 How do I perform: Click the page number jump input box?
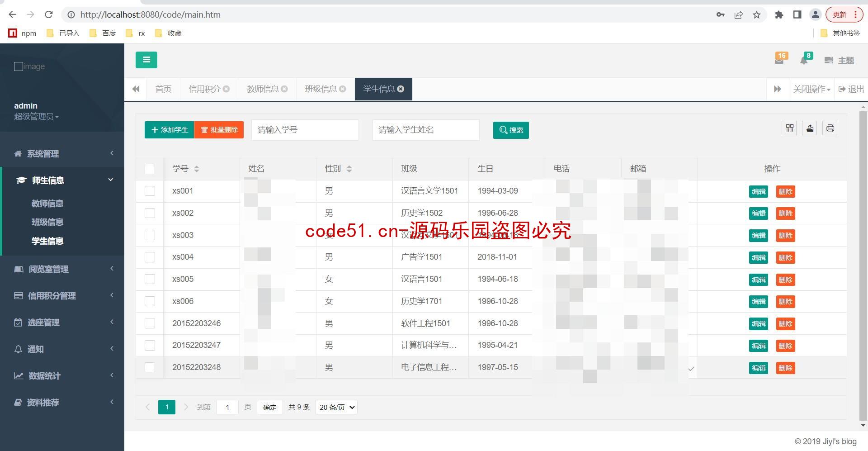[227, 407]
